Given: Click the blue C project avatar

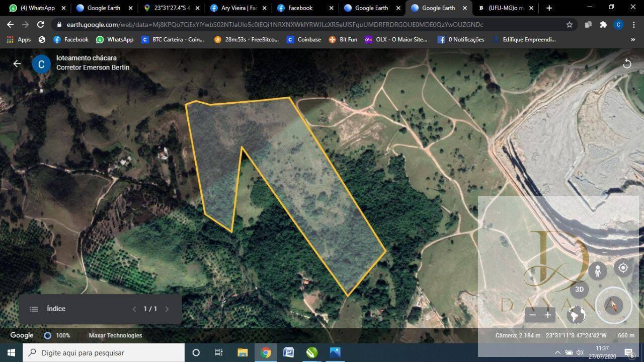Looking at the screenshot, I should click(x=41, y=64).
